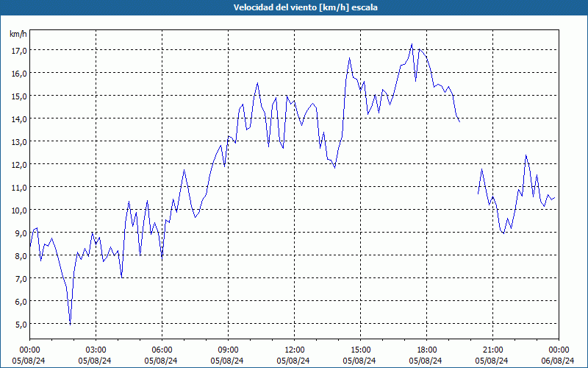Select the 14,0 y-axis value

[x=19, y=118]
